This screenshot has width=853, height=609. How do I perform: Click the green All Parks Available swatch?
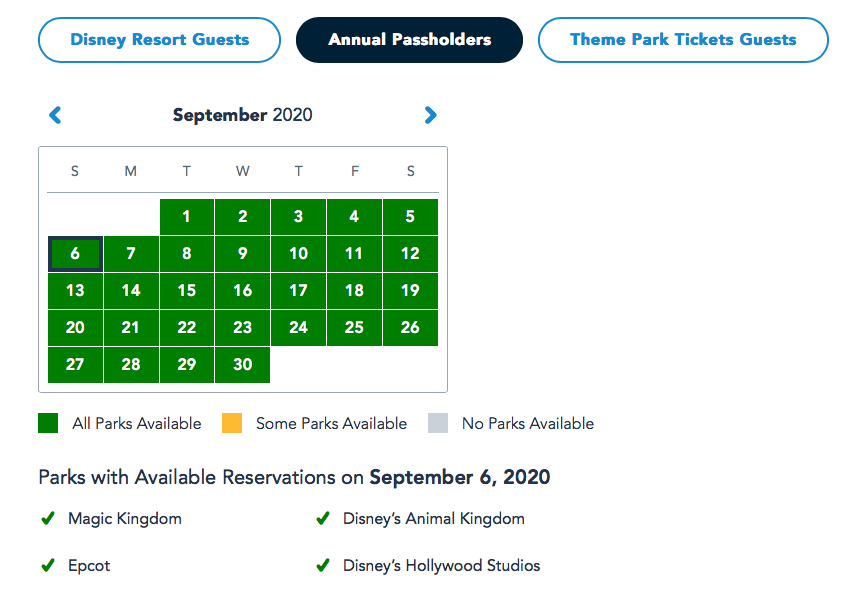(x=48, y=424)
